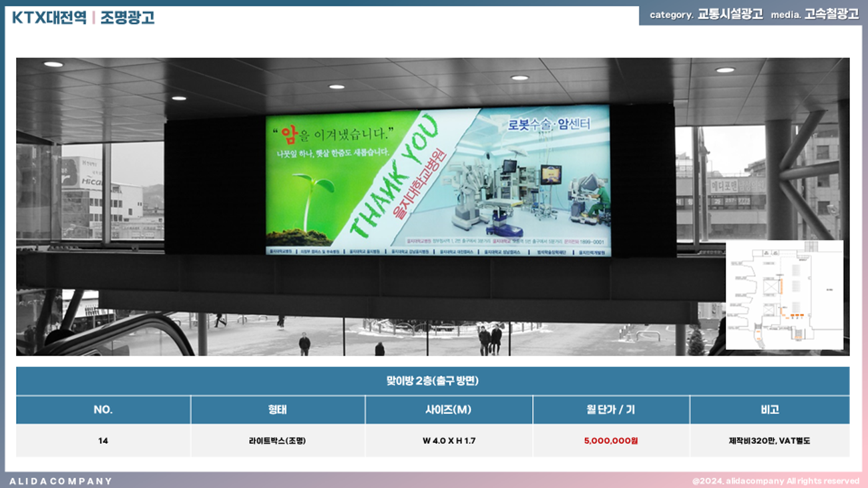Select the NO. column header
This screenshot has width=868, height=488.
click(103, 410)
